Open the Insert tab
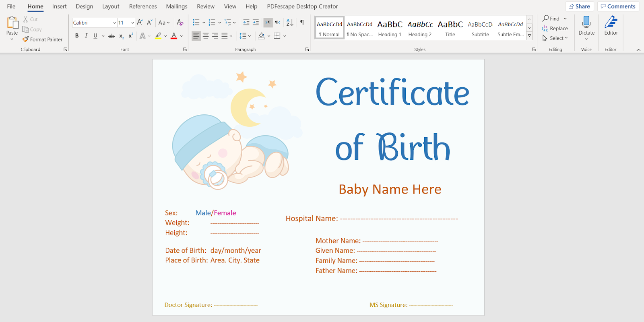 tap(59, 6)
